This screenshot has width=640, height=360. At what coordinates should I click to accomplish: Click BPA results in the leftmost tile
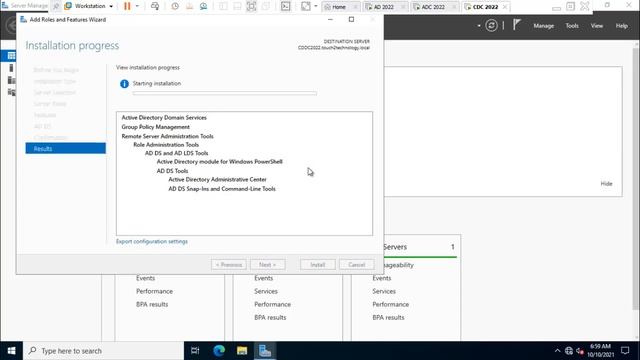(x=152, y=304)
